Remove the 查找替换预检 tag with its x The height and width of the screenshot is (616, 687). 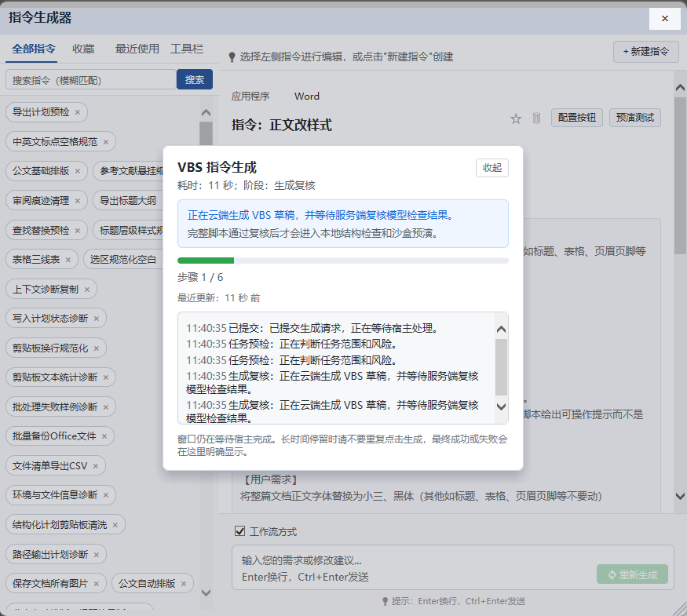pyautogui.click(x=78, y=230)
